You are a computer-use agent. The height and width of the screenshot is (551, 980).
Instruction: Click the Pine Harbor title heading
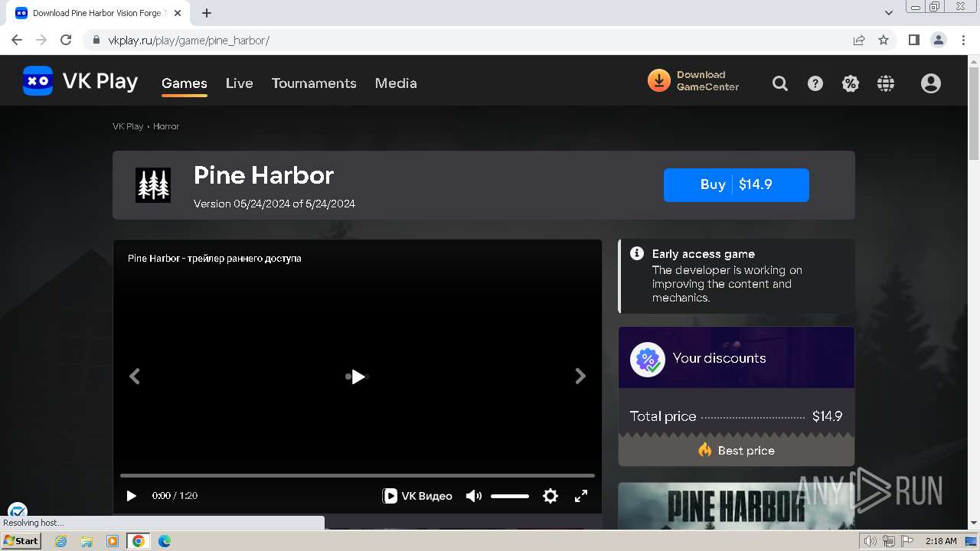pyautogui.click(x=263, y=175)
